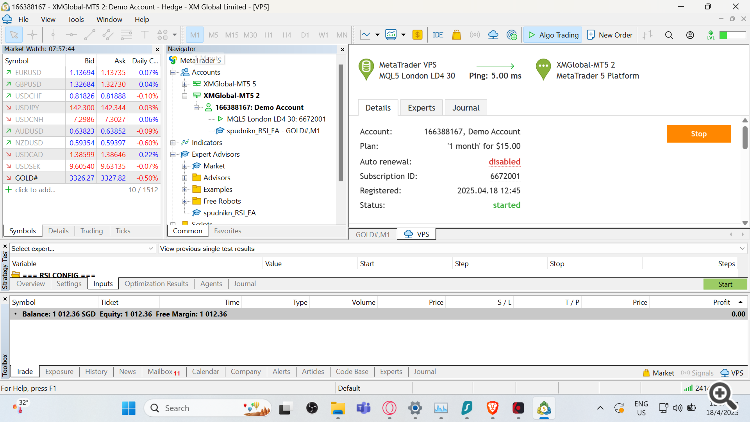
Task: Click the disabled auto renewal link
Action: tap(504, 162)
